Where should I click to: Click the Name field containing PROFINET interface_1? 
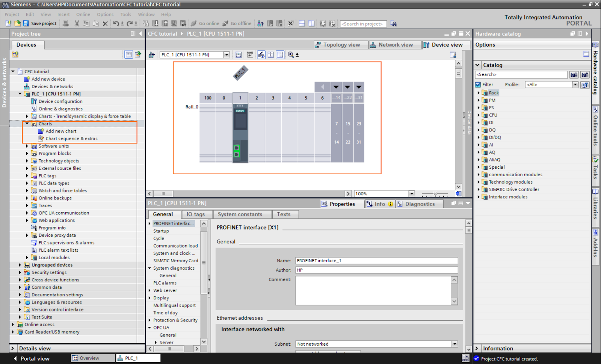[376, 260]
